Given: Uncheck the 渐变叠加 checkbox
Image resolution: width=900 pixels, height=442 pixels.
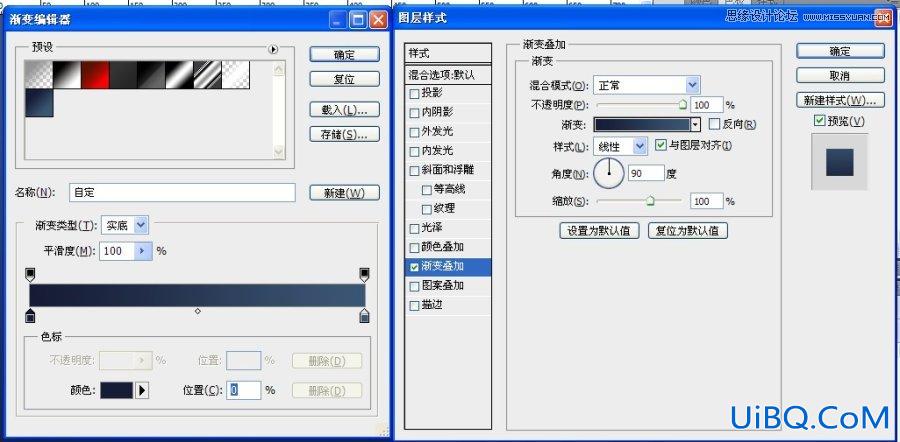Looking at the screenshot, I should [414, 267].
